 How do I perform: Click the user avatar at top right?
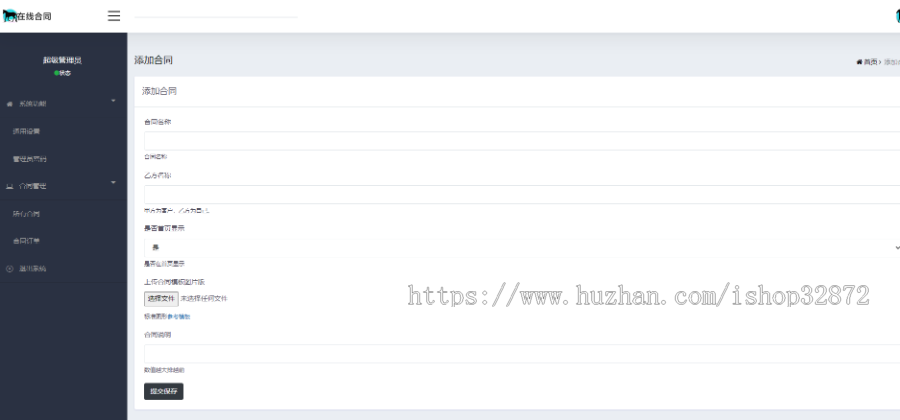(895, 16)
